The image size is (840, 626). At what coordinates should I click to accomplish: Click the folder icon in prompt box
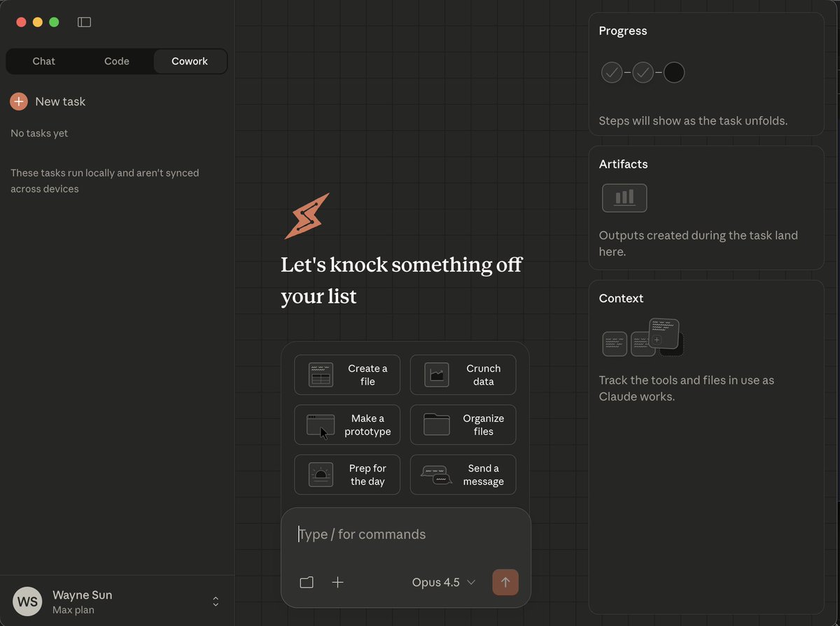[307, 583]
